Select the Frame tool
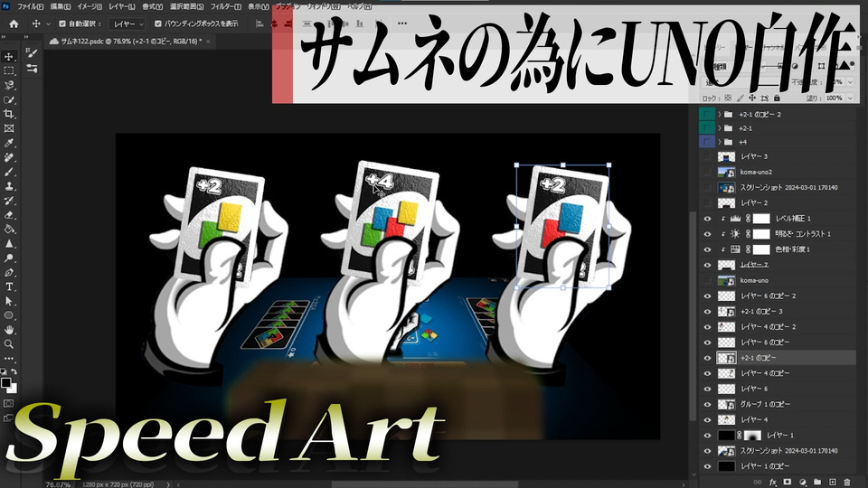Image resolution: width=868 pixels, height=488 pixels. [x=9, y=128]
